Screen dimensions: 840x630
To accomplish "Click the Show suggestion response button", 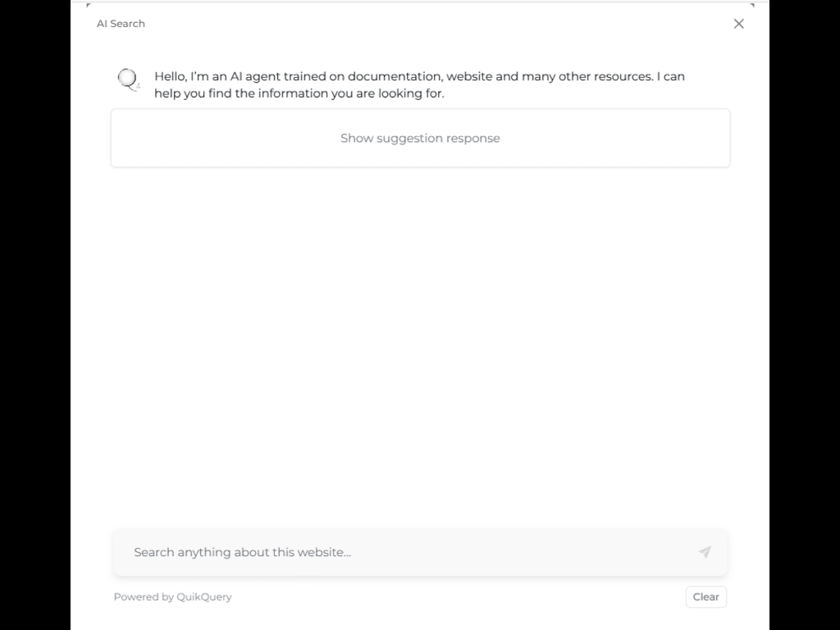I will click(x=420, y=138).
